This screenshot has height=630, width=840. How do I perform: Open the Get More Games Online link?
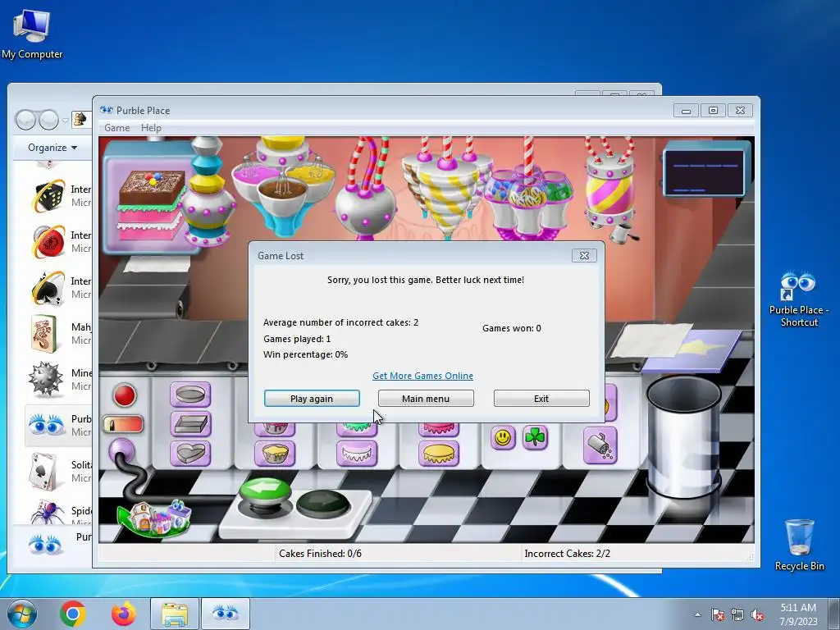tap(422, 376)
